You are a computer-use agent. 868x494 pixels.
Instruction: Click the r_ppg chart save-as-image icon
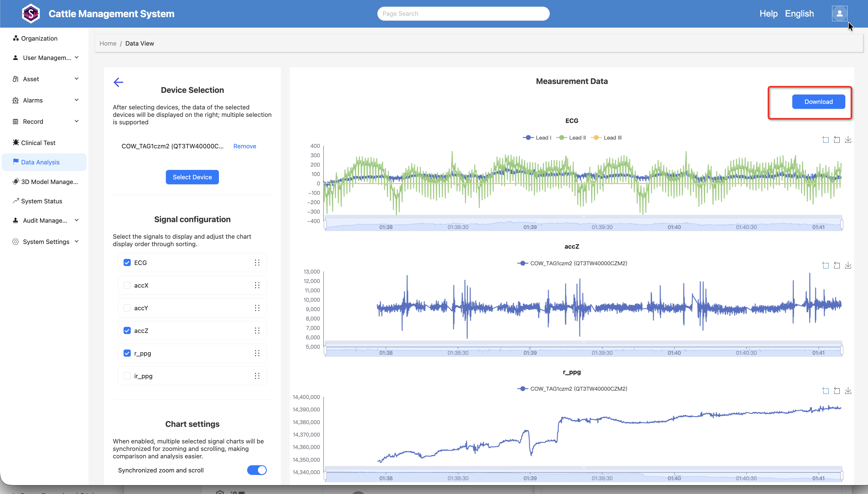(x=848, y=391)
